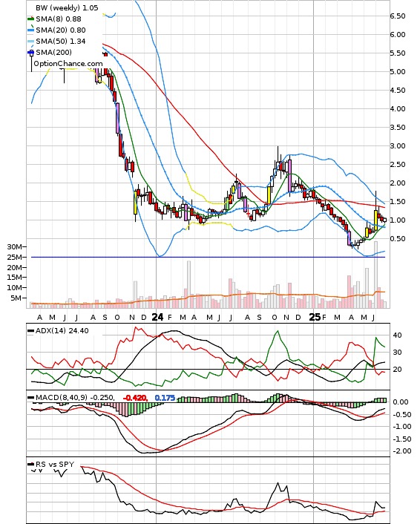Click the ADX level 20 horizontal line label
The image size is (420, 524).
coord(397,370)
